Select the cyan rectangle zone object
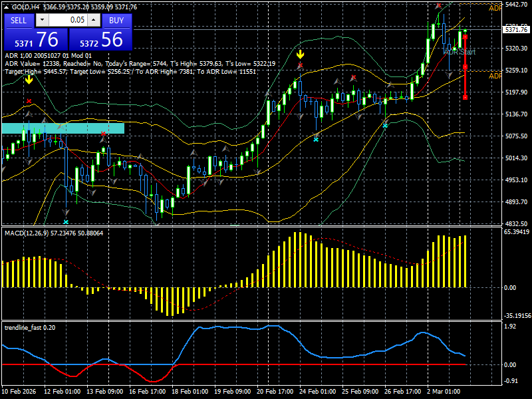532x399 pixels. pyautogui.click(x=63, y=128)
